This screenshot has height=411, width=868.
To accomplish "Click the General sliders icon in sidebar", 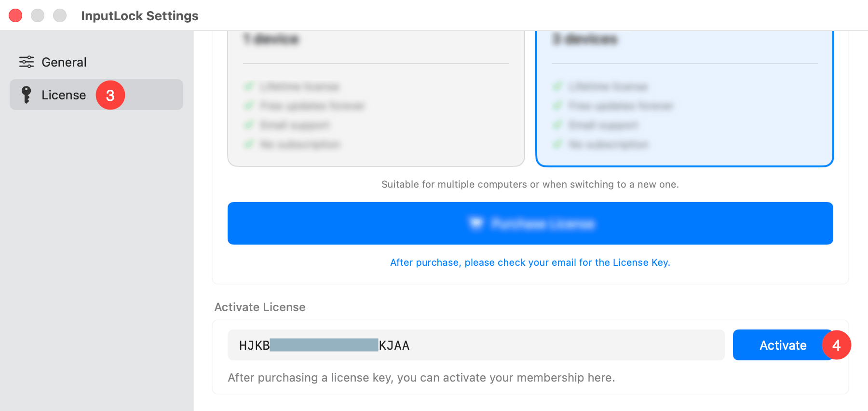I will pos(27,62).
